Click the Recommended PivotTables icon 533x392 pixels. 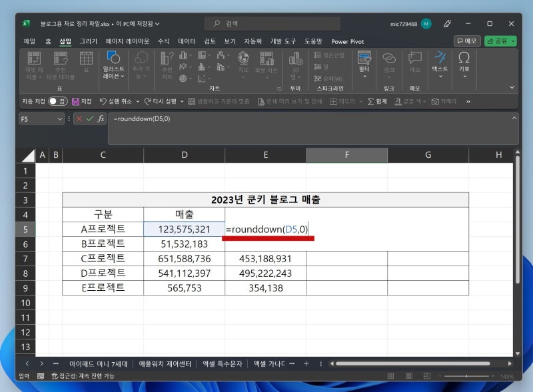tap(61, 65)
